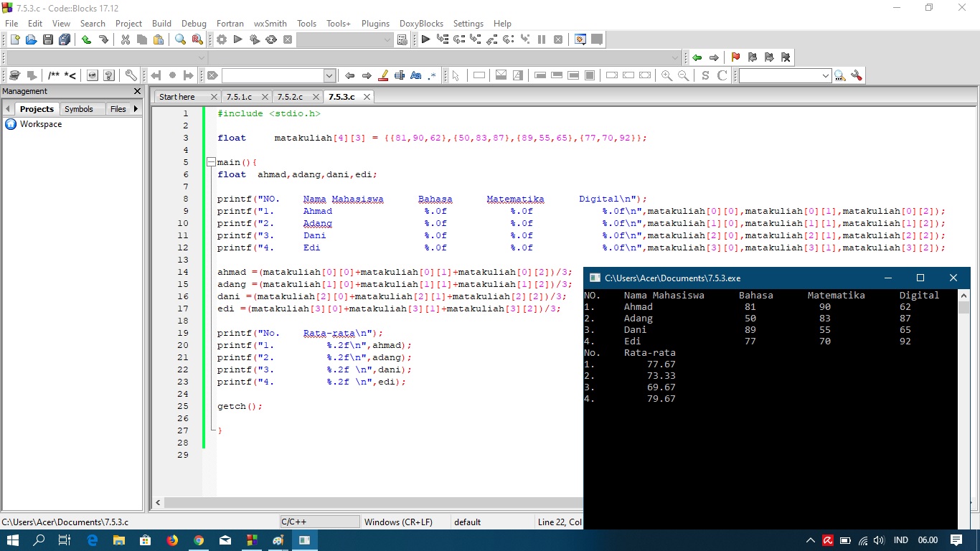
Task: Select the Workspace tree item
Action: [x=41, y=124]
